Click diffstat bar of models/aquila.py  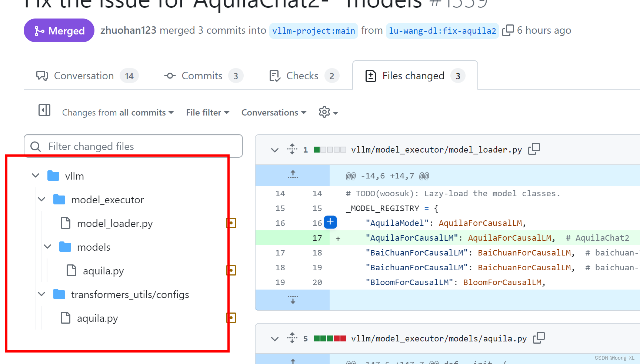(330, 338)
